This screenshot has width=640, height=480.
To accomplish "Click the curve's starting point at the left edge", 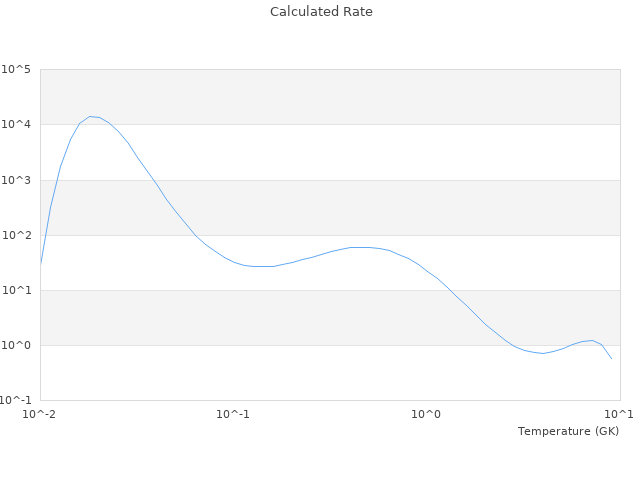I will [x=40, y=264].
